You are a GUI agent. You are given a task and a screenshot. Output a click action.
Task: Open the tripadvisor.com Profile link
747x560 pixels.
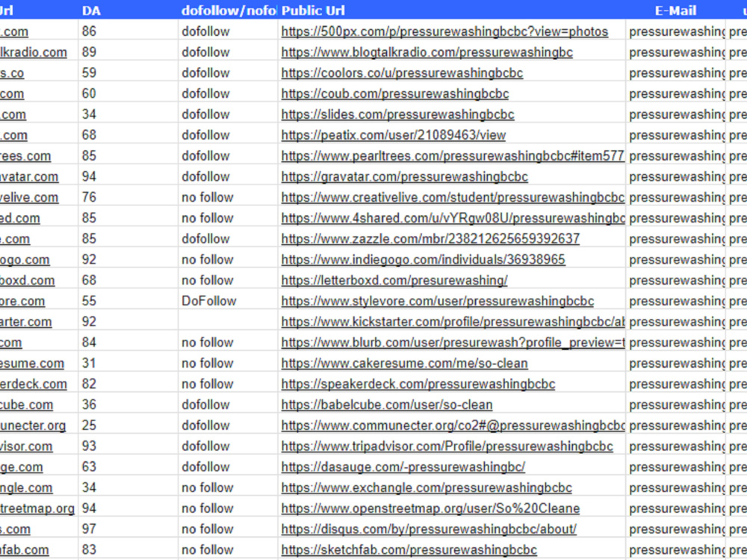click(447, 447)
